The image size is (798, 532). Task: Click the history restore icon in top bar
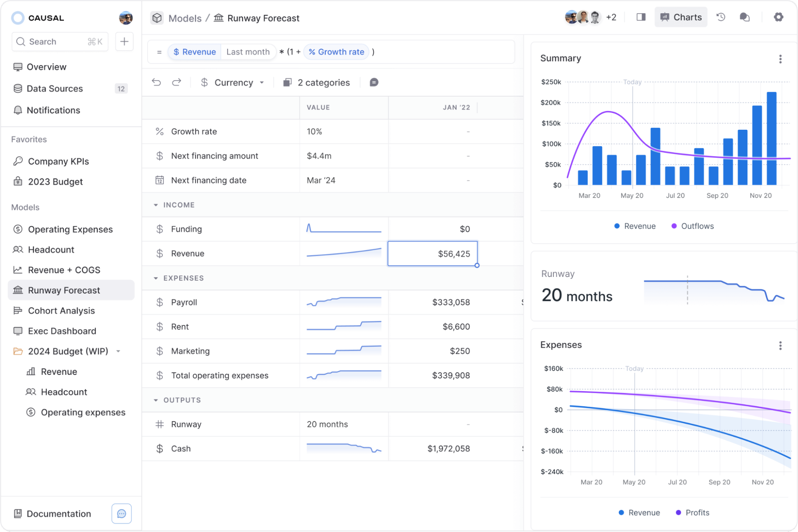coord(720,18)
